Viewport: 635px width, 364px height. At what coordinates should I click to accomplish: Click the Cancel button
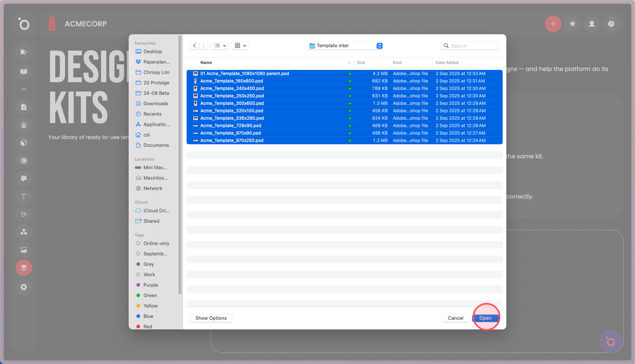tap(456, 318)
